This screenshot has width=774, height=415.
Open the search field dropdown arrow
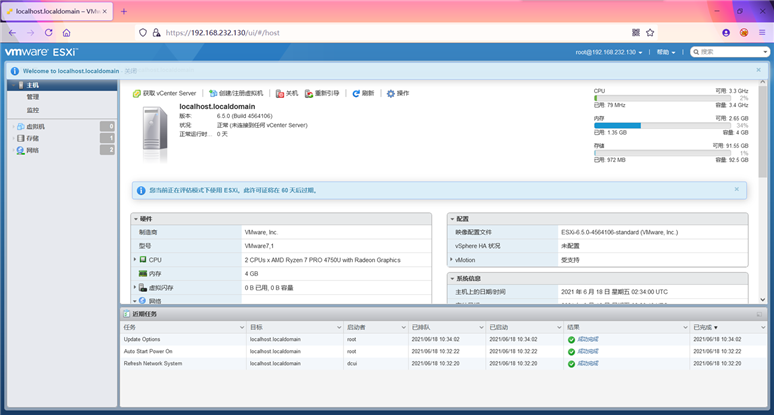(x=765, y=52)
